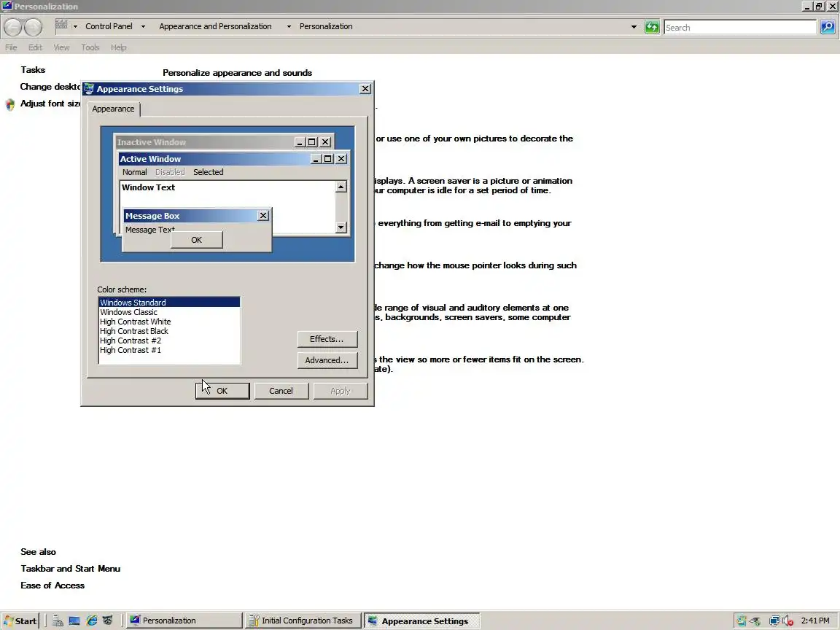Close the Appearance Settings dialog
This screenshot has height=630, width=840.
point(365,89)
